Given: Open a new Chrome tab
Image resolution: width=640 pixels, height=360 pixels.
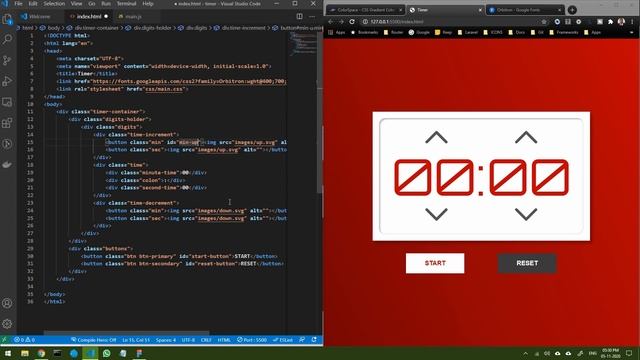Looking at the screenshot, I should click(x=572, y=10).
